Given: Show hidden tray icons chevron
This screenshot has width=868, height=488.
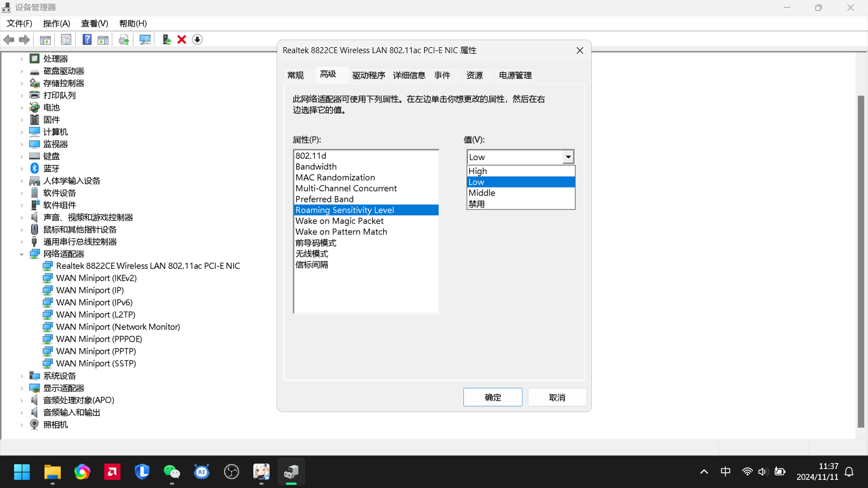Looking at the screenshot, I should click(x=704, y=472).
